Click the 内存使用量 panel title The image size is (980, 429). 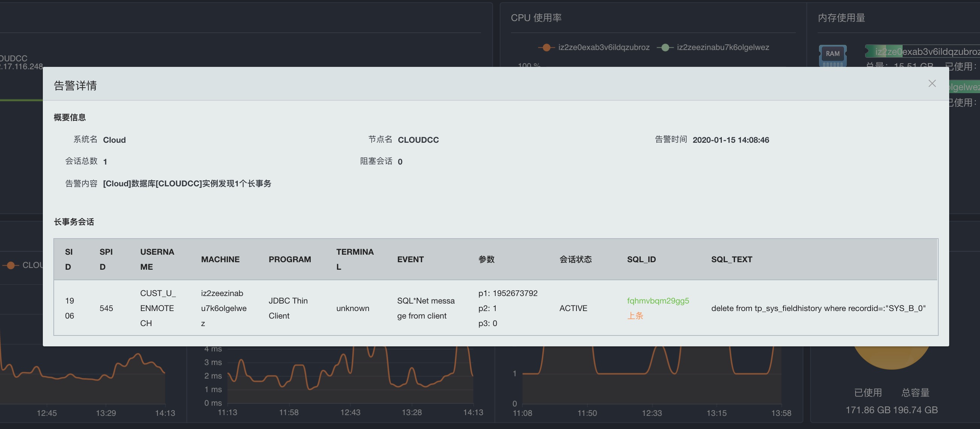click(841, 18)
